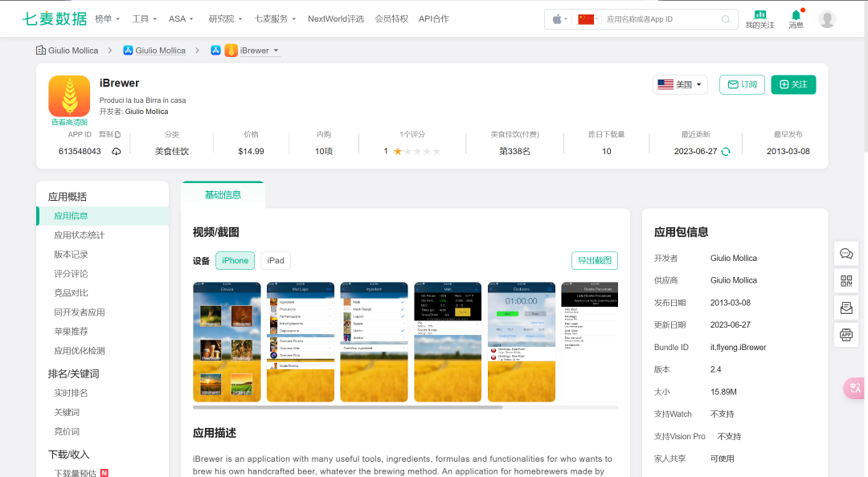Click 查看高清图 link

(x=69, y=122)
